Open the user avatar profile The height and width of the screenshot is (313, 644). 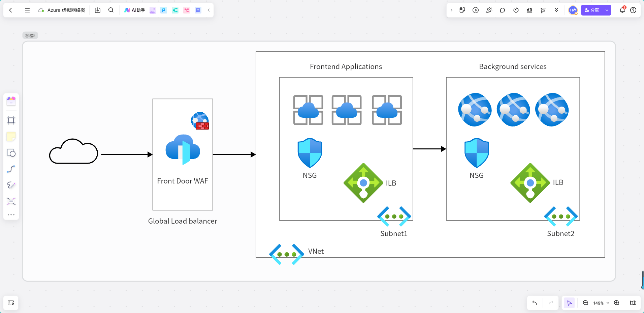pyautogui.click(x=573, y=10)
